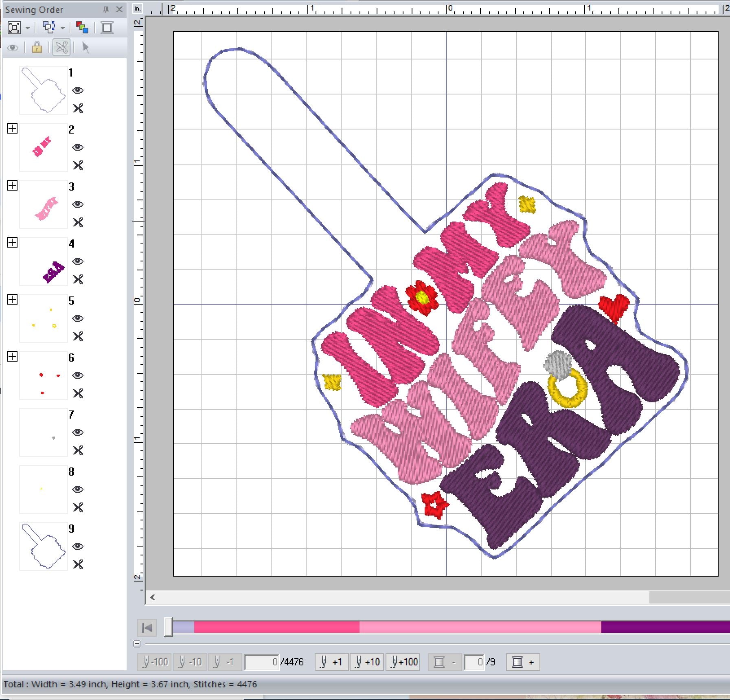This screenshot has height=700, width=730.
Task: Click the thread spool icon in Sewing Order toolbar
Action: pos(107,28)
